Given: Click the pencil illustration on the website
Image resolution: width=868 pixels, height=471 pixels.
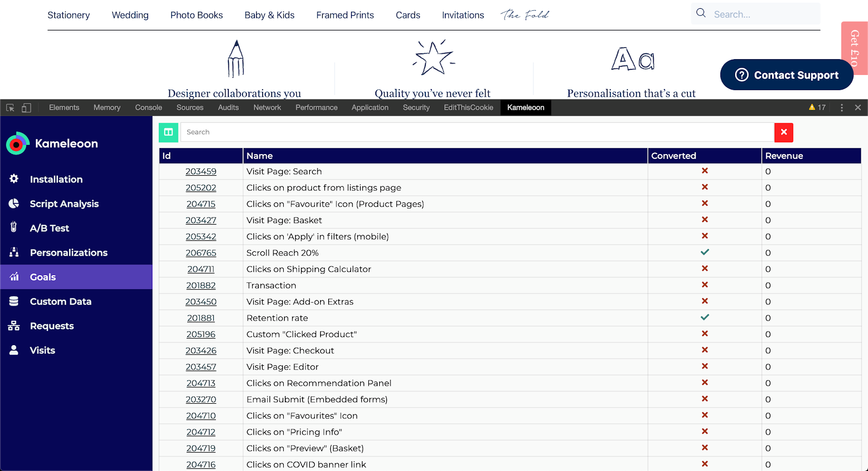Looking at the screenshot, I should pyautogui.click(x=235, y=59).
